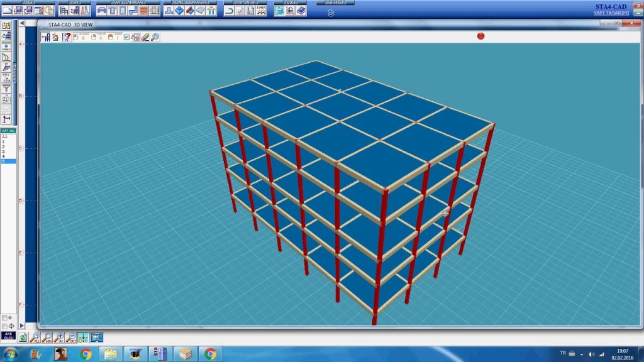The image size is (644, 362).
Task: Click the magnifier icon in 3D view toolbar
Action: coord(155,37)
